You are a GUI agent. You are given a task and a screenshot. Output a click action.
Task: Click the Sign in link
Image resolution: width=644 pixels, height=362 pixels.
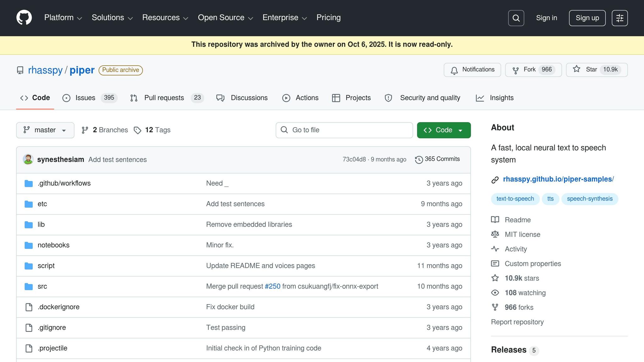tap(547, 18)
